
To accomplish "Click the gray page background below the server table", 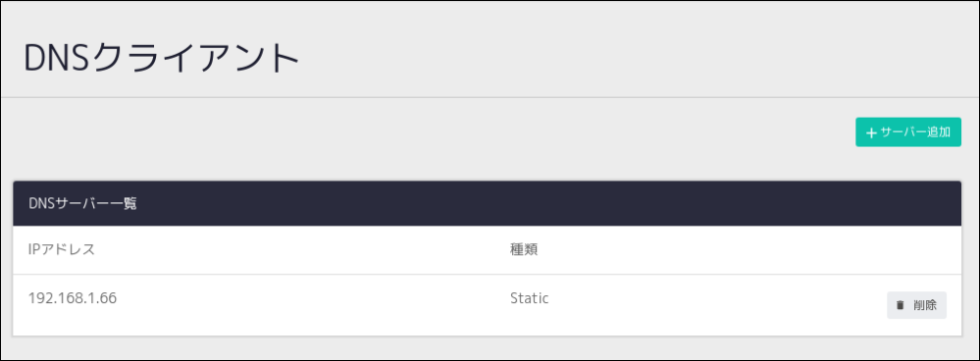I will pyautogui.click(x=488, y=348).
